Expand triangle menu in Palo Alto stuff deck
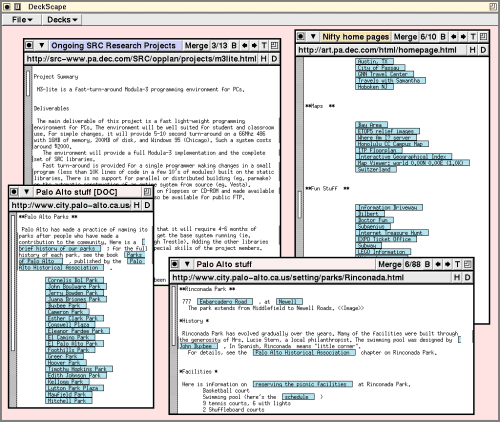This screenshot has width=500, height=422. click(x=187, y=264)
